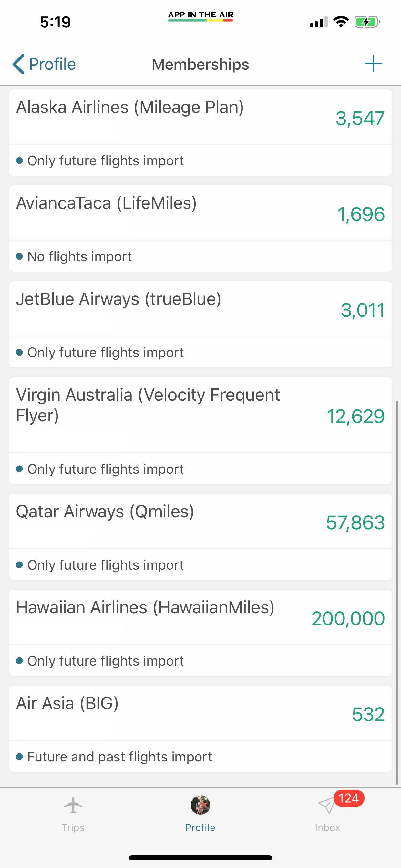This screenshot has height=868, width=401.
Task: Open AviancaTaca LifeMiles membership
Action: tap(107, 203)
